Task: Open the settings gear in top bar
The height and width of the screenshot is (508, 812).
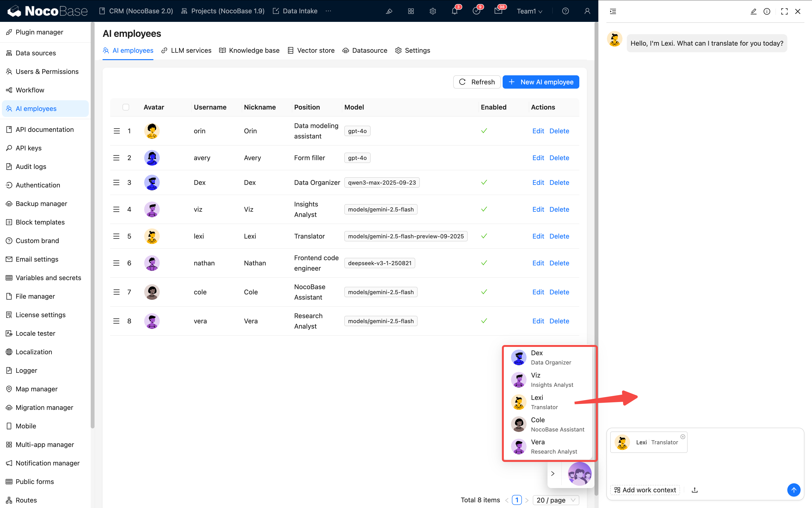Action: point(433,11)
